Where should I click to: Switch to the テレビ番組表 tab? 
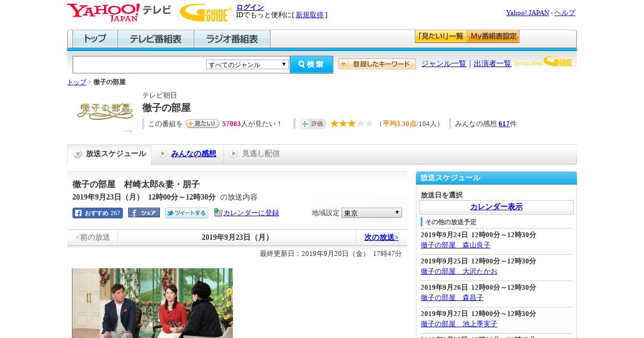[x=156, y=39]
